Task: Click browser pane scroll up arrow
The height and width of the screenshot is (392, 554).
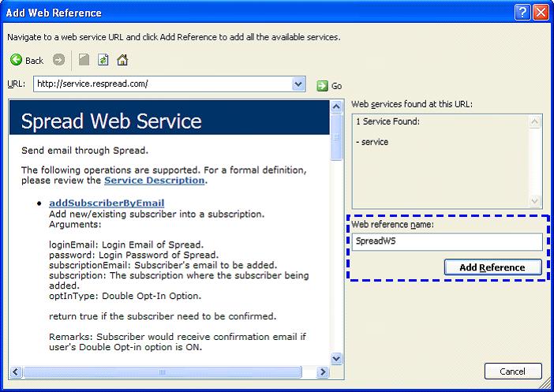Action: [336, 106]
